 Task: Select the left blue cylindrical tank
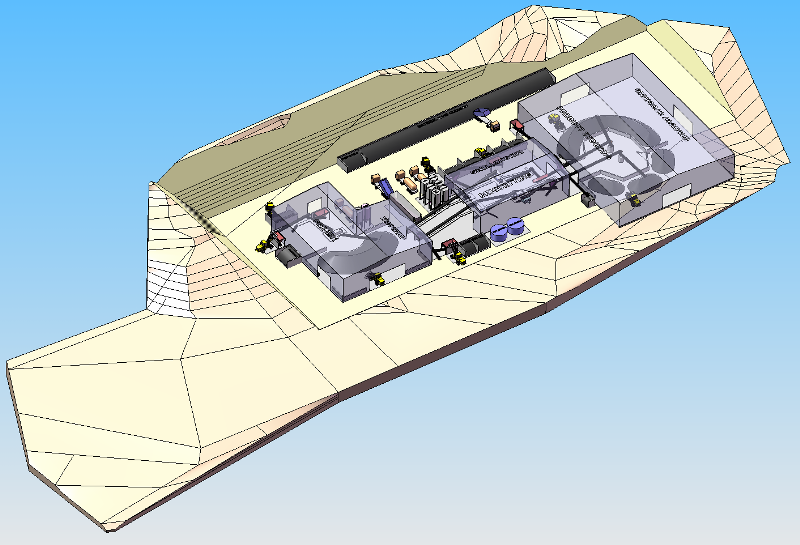[x=499, y=233]
